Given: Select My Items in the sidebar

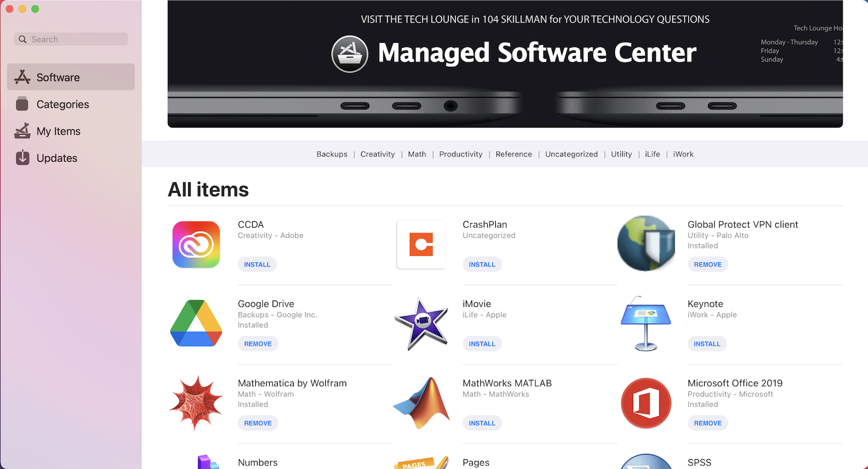Looking at the screenshot, I should pyautogui.click(x=71, y=131).
